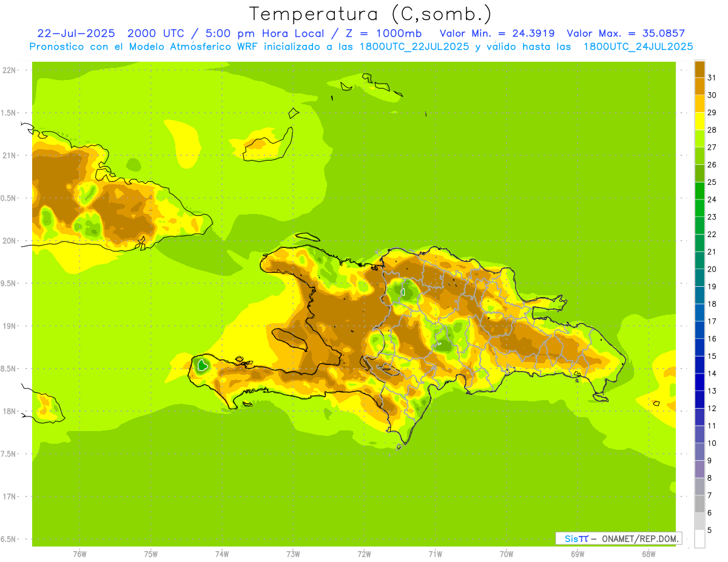Click the '19N' latitude label
Screen dimensions: 728x562
click(x=8, y=326)
